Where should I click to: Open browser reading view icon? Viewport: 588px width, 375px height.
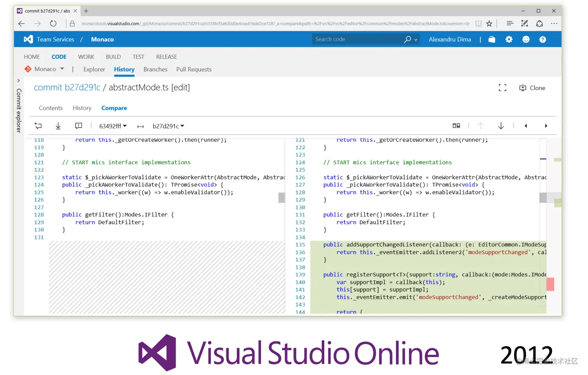(478, 24)
